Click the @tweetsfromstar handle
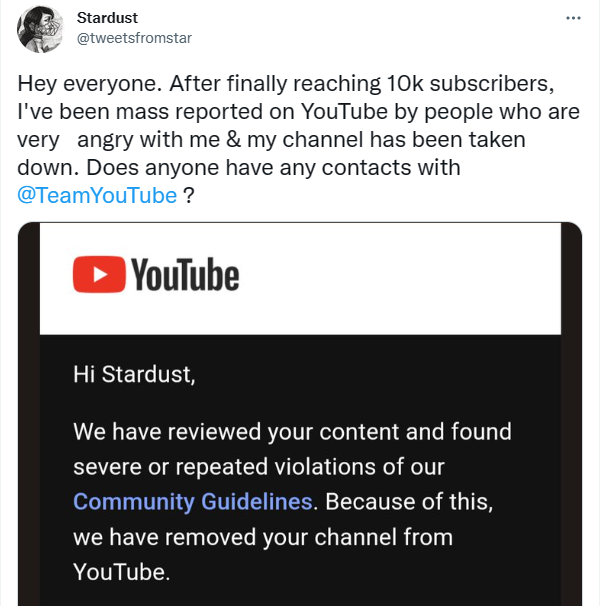 coord(134,38)
